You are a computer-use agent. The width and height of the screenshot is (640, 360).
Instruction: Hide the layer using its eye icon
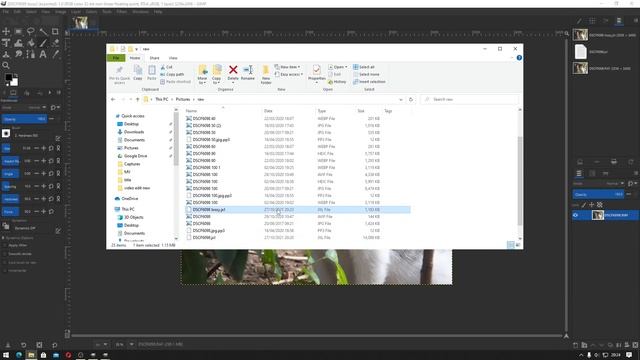click(576, 215)
